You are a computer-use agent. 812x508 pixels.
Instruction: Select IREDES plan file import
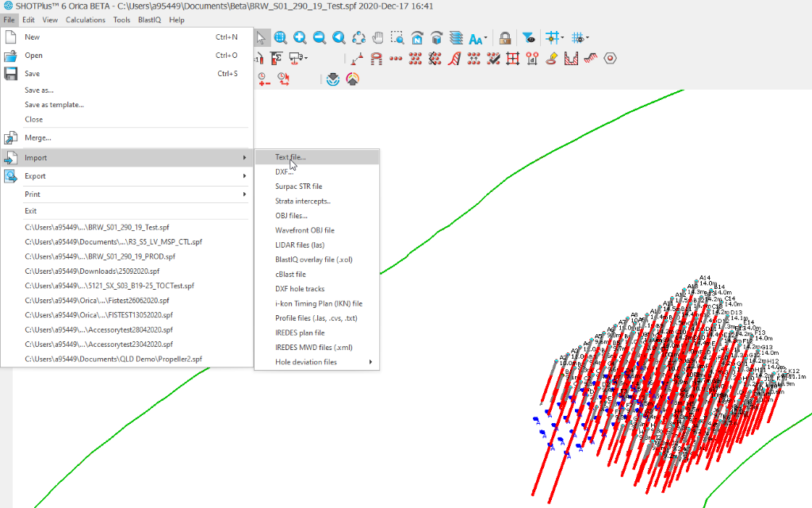317,333
